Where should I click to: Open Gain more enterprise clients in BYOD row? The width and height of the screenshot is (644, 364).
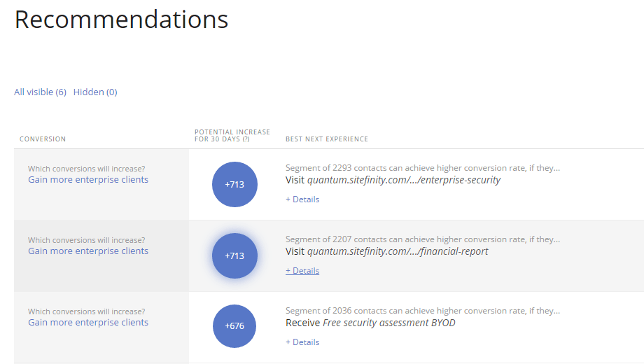(x=88, y=323)
